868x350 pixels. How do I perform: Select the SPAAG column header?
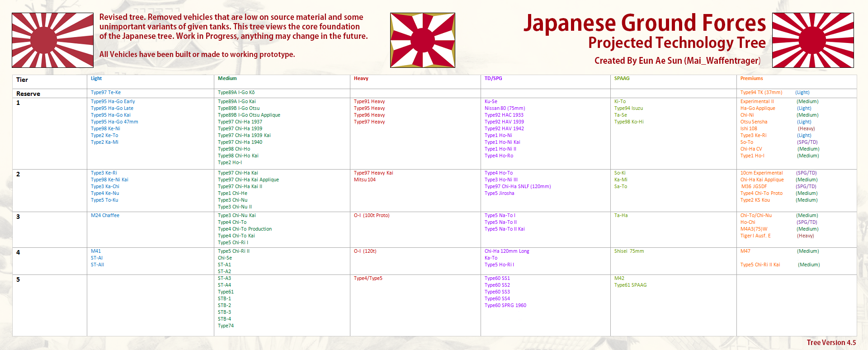(x=622, y=79)
